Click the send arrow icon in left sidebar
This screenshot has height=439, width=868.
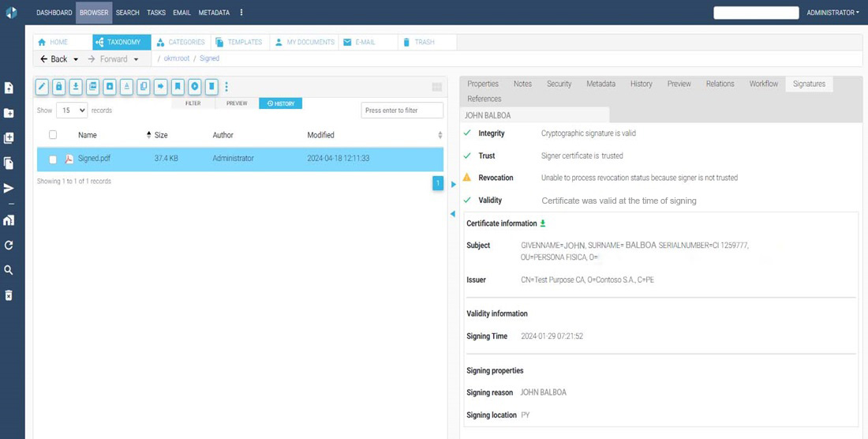[9, 188]
